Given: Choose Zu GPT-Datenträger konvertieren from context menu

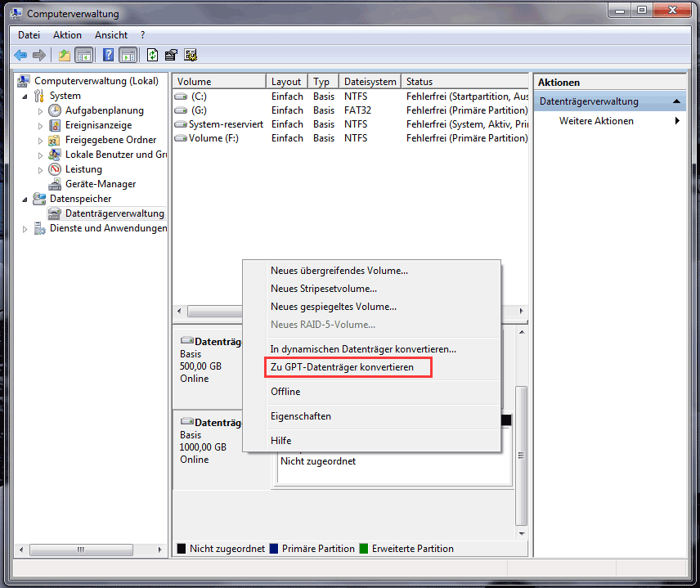Looking at the screenshot, I should (344, 367).
